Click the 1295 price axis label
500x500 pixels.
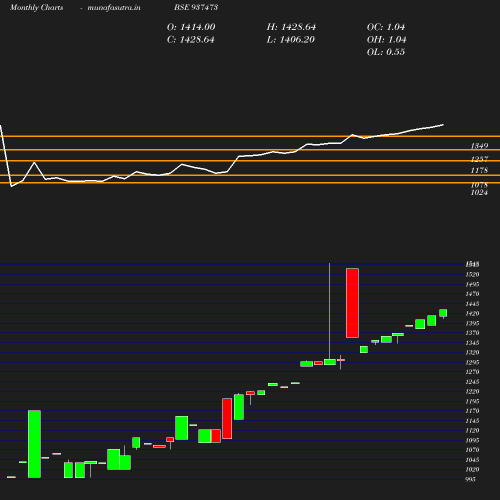[473, 362]
